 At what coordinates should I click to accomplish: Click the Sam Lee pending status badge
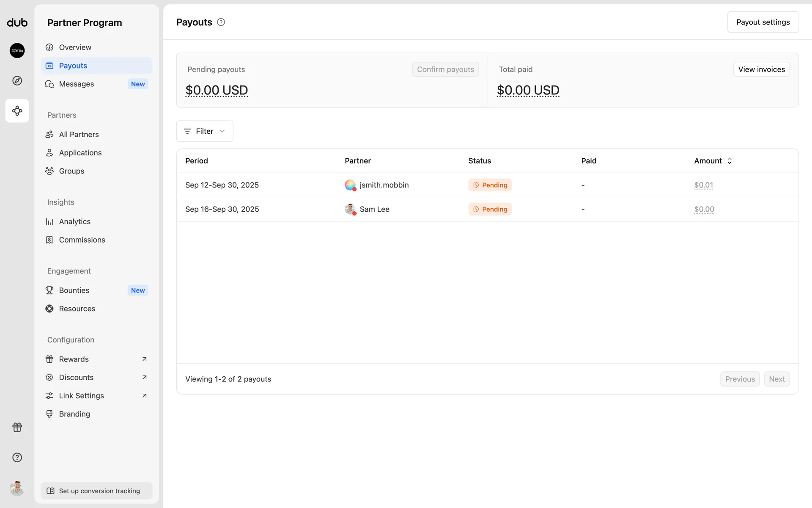click(x=490, y=209)
